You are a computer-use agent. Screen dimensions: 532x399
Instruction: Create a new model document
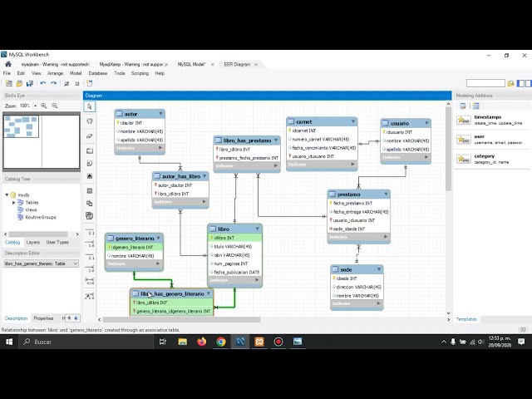[9, 83]
